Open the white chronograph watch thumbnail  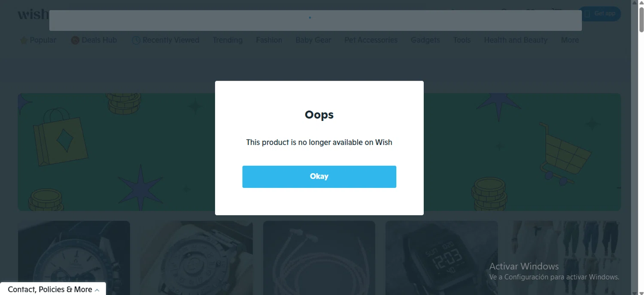[x=74, y=258]
